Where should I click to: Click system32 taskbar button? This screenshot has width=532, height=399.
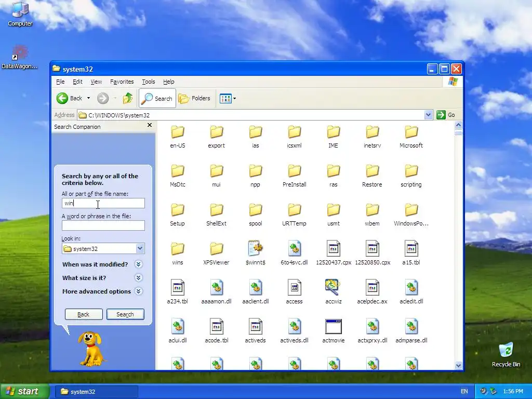pos(96,392)
